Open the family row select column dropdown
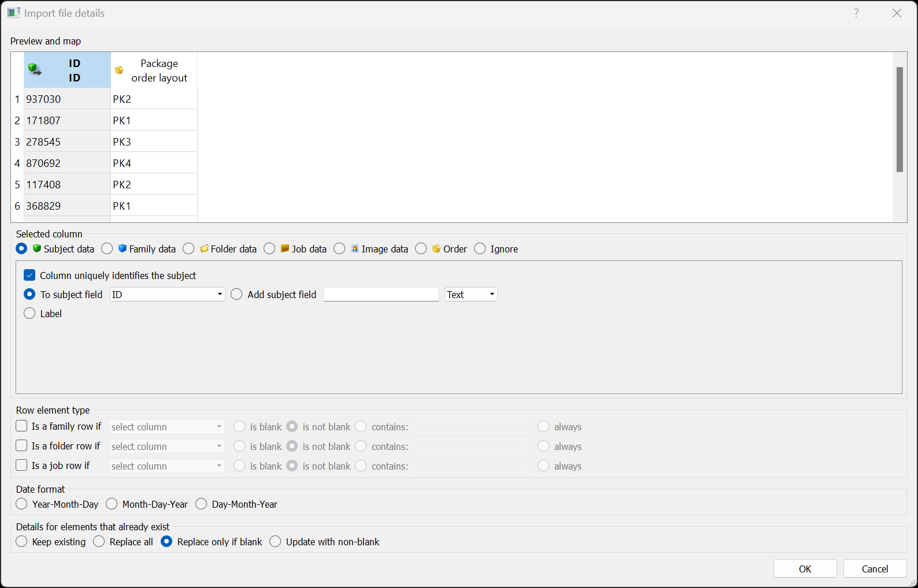The height and width of the screenshot is (588, 918). (x=167, y=427)
